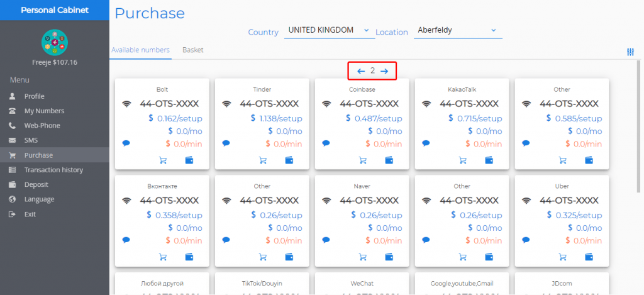Select the Available numbers tab
This screenshot has height=295, width=644.
point(140,50)
